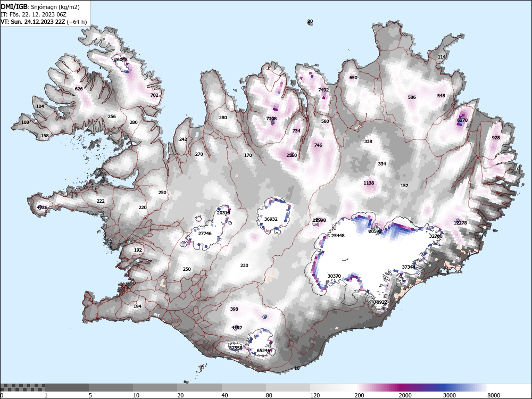This screenshot has height=399, width=532.
Task: Click the snow value '626'
Action: (79, 89)
